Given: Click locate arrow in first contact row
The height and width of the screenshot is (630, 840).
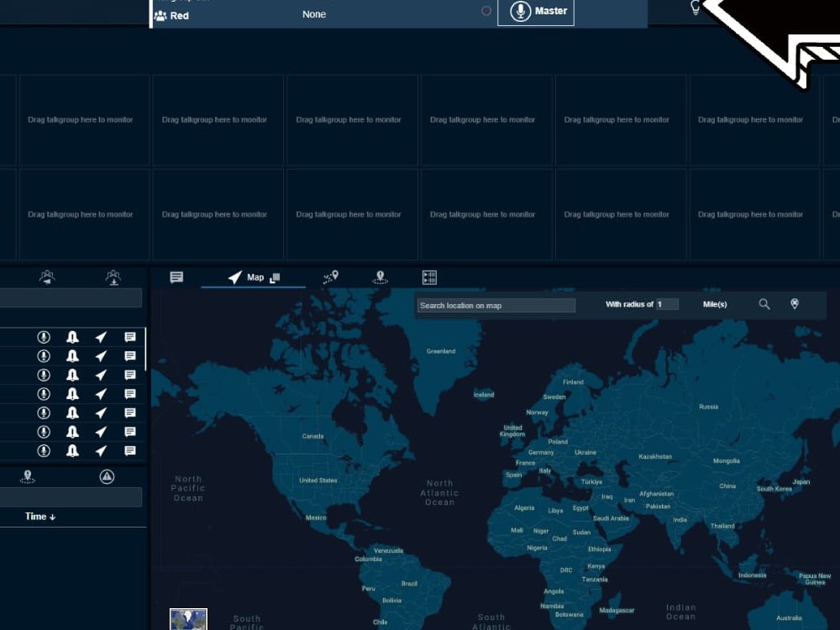Looking at the screenshot, I should pyautogui.click(x=101, y=337).
